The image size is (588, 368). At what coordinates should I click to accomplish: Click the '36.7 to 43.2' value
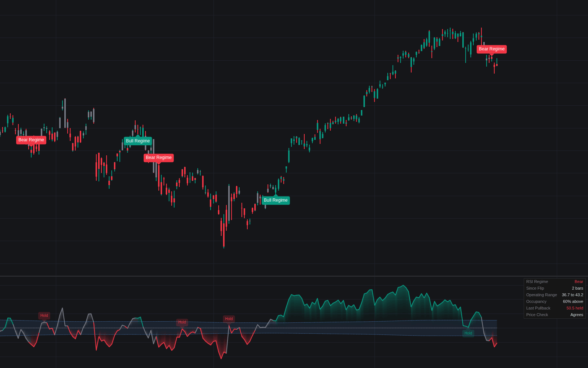[573, 295]
